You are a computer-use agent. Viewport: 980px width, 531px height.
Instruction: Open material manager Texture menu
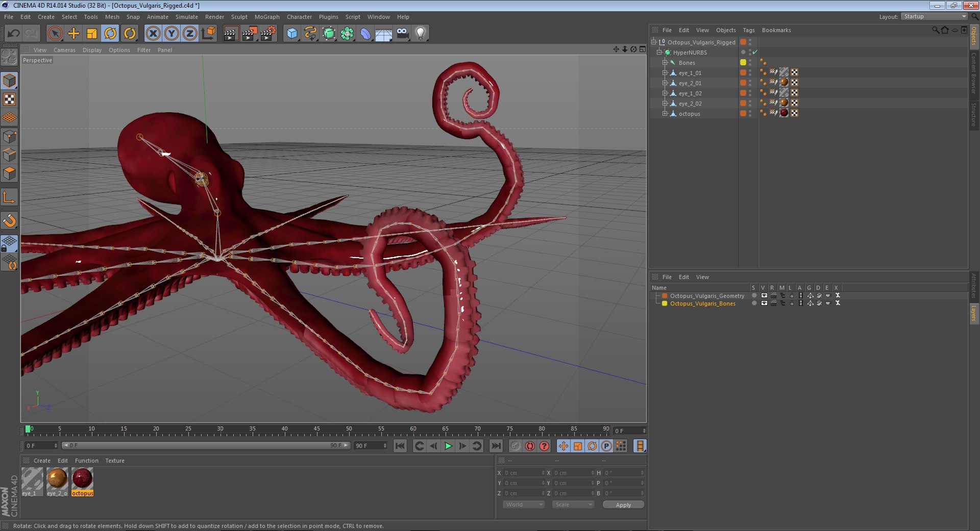coord(115,461)
